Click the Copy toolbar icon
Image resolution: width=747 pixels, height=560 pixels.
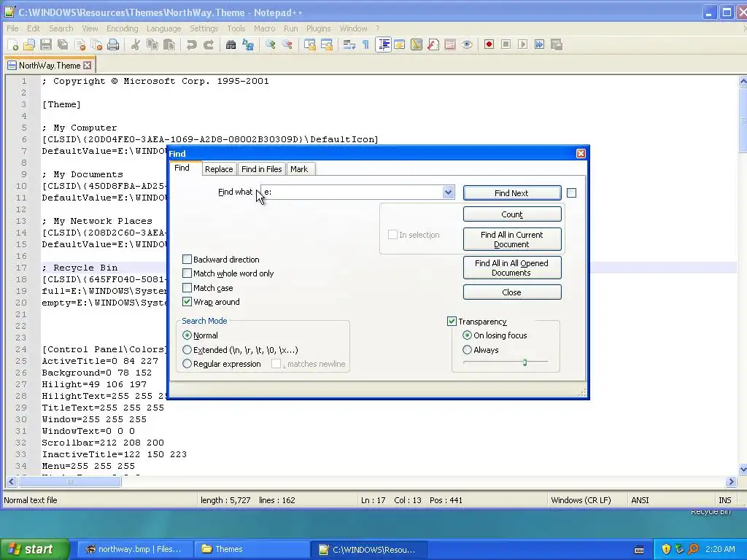click(x=152, y=44)
